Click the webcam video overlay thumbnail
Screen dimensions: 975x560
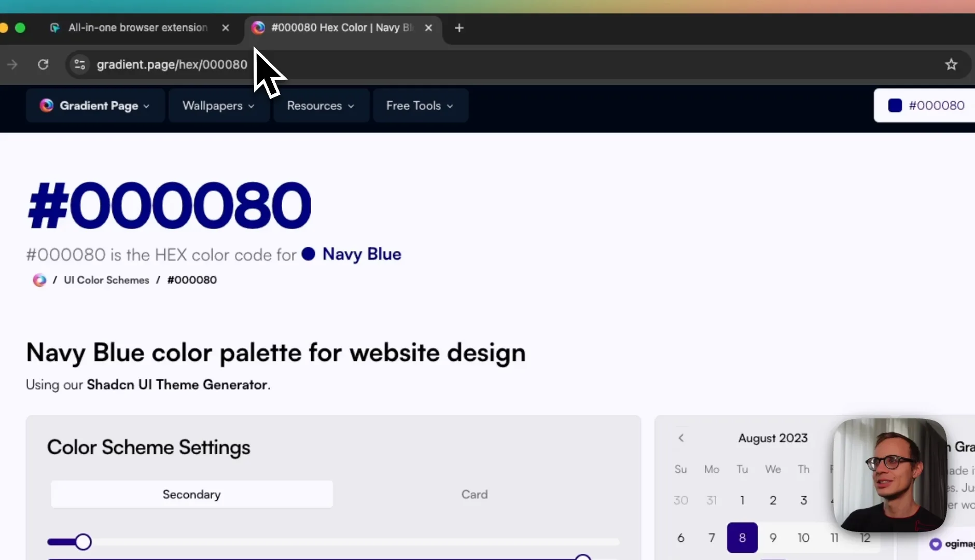point(890,475)
